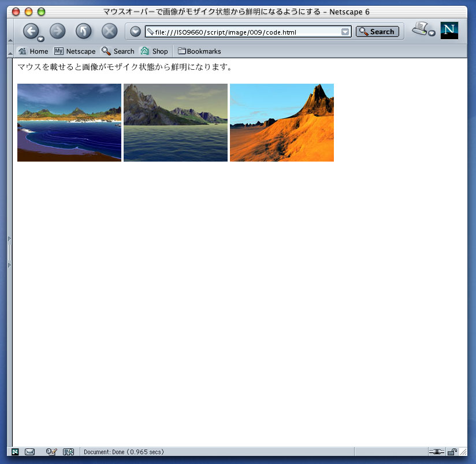Open the My Sidebar grippy handle
This screenshot has height=464, width=476.
tap(10, 252)
